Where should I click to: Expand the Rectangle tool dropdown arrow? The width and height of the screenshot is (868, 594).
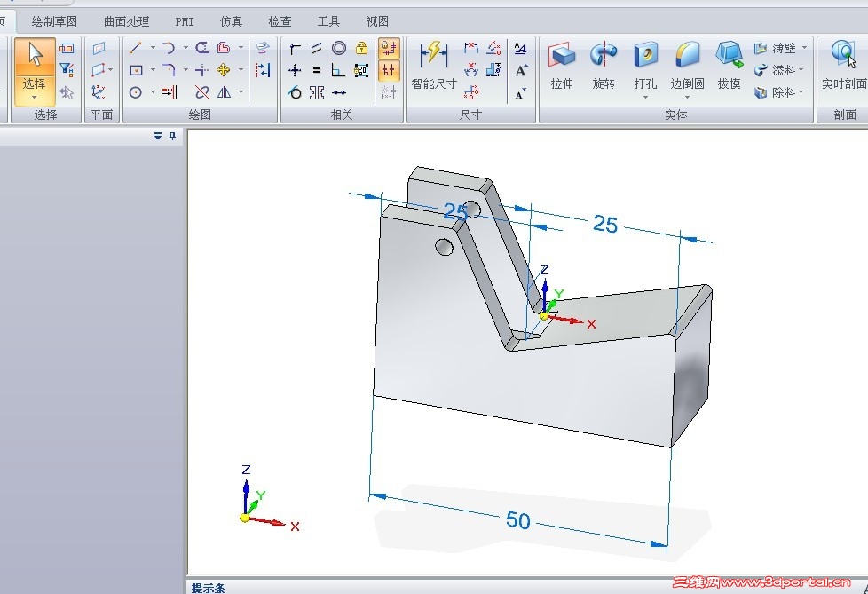coord(153,70)
